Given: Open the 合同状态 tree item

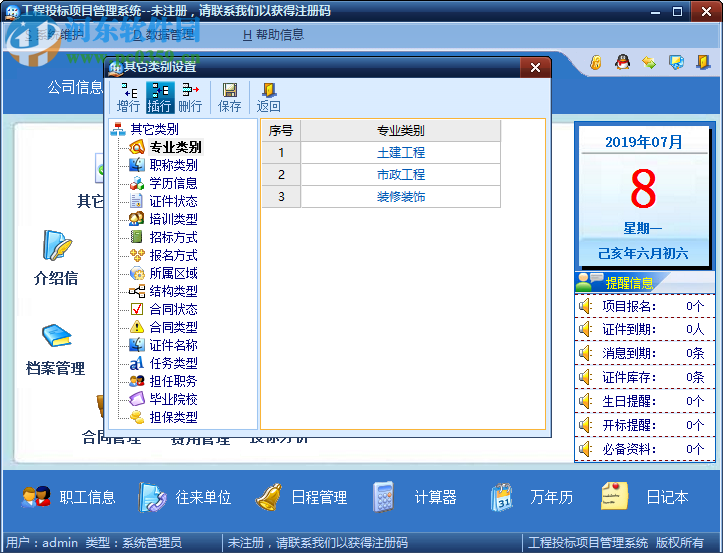Looking at the screenshot, I should point(173,309).
